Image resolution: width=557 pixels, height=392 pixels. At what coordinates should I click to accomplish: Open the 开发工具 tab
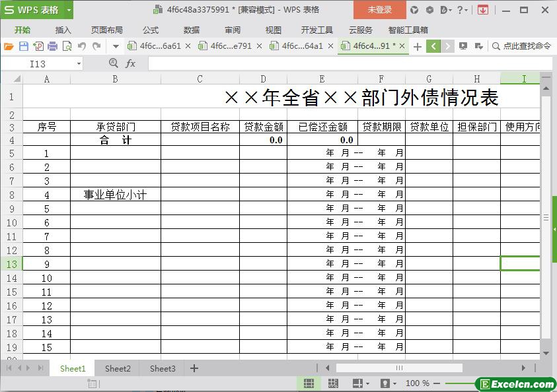(317, 30)
